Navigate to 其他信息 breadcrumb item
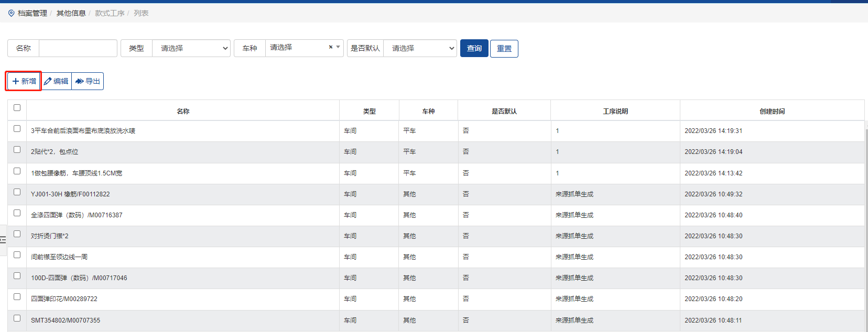The height and width of the screenshot is (332, 868). click(x=71, y=13)
